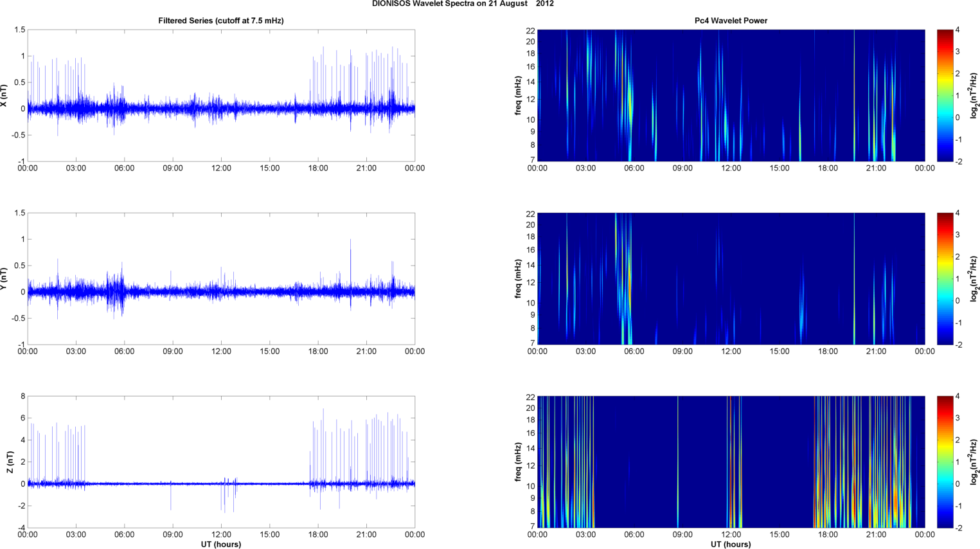Click the 'X (nT)' axis label
The image size is (980, 549).
coord(4,96)
